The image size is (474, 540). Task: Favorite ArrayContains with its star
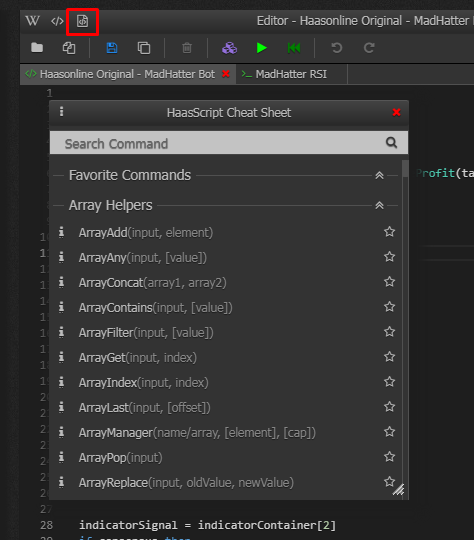click(389, 307)
